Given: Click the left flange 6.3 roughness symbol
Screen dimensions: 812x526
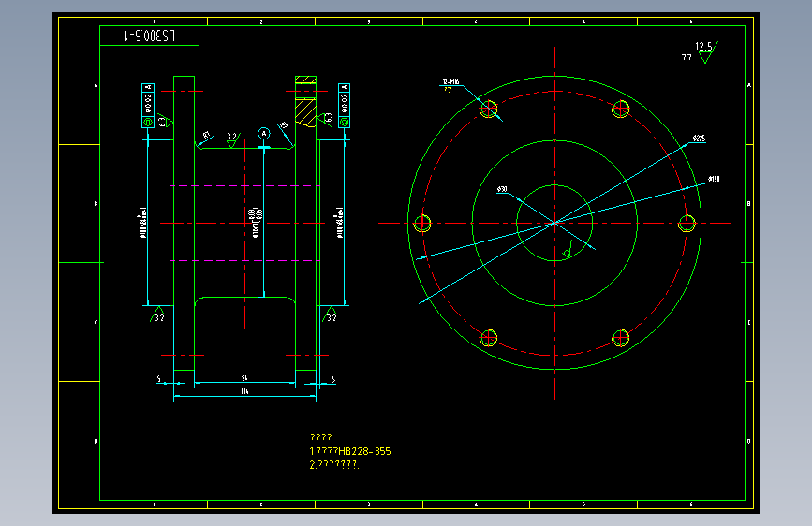Looking at the screenshot, I should pos(165,122).
